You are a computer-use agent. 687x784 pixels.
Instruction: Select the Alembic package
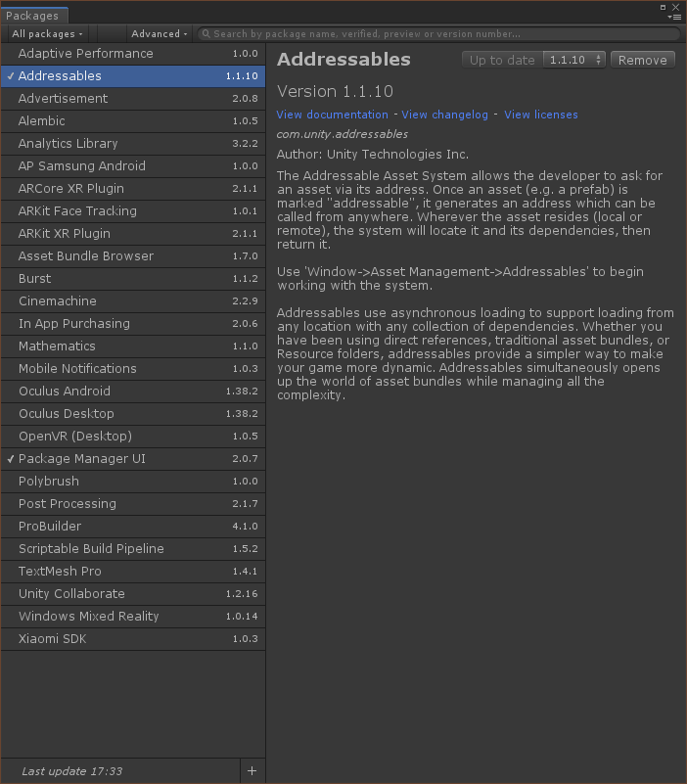point(133,121)
